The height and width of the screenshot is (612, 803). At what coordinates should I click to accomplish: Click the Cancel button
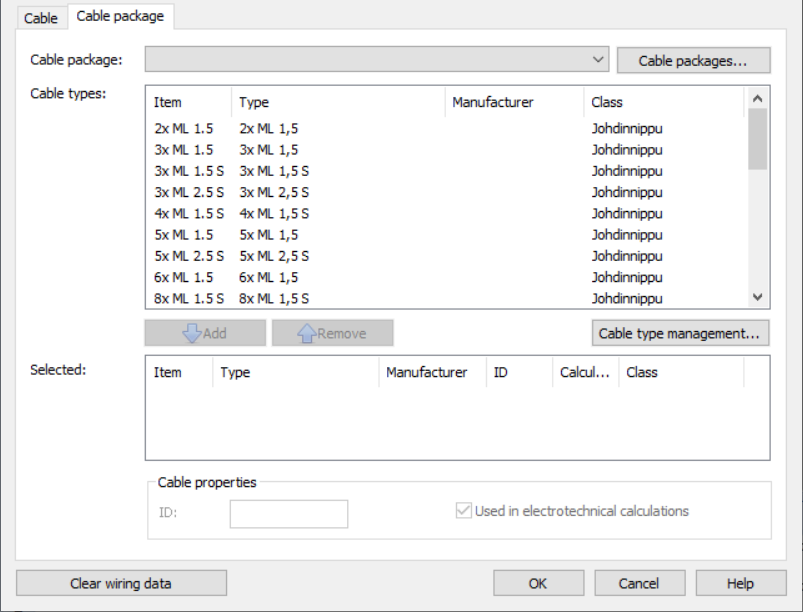(x=639, y=583)
